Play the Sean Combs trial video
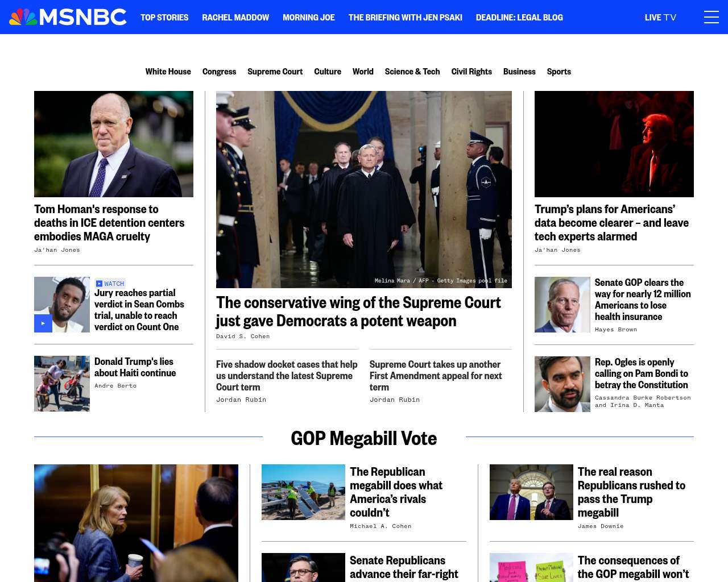The image size is (728, 582). (43, 323)
